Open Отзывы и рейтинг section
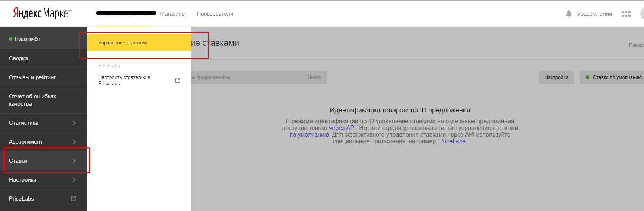Viewport: 644px width, 211px height. coord(44,77)
